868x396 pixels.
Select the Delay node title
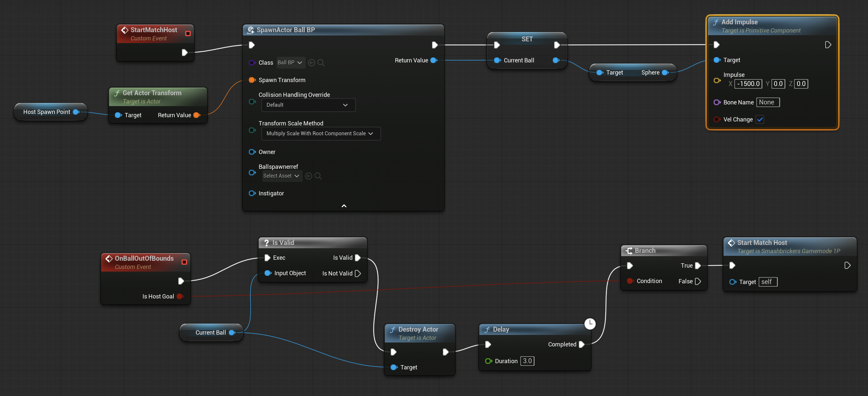501,330
